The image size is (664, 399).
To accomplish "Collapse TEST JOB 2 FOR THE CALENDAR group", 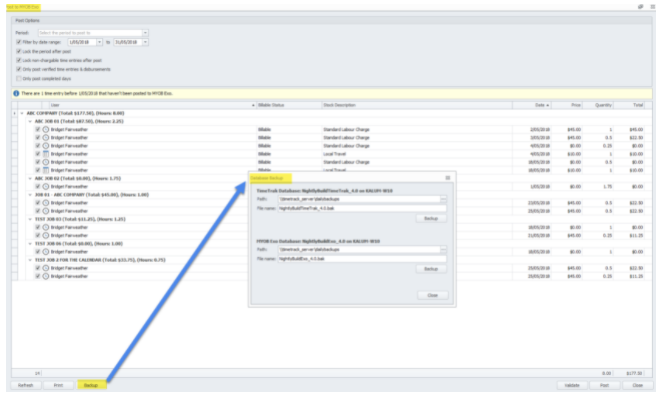I will point(30,260).
